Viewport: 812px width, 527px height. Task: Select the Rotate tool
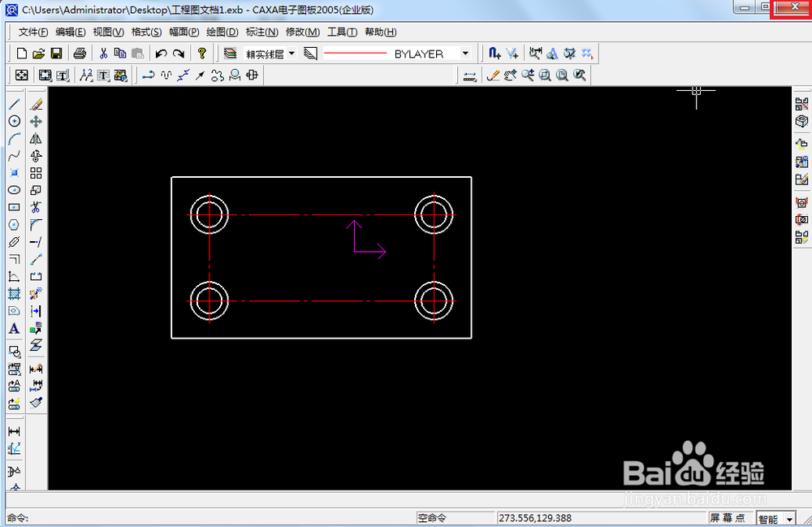(36, 155)
